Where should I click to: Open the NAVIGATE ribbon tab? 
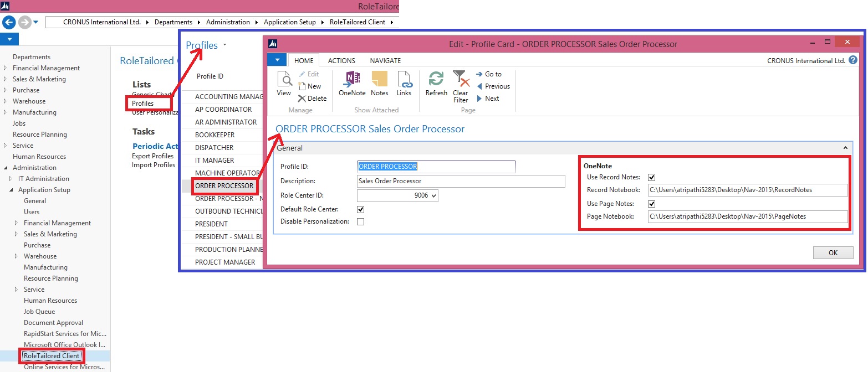[385, 60]
